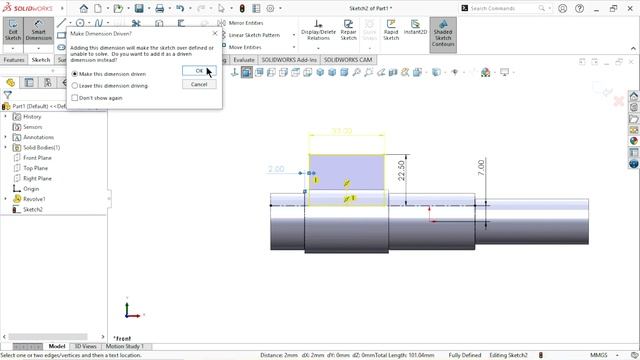Open the Exit Sketch dropdown arrow

tap(13, 48)
